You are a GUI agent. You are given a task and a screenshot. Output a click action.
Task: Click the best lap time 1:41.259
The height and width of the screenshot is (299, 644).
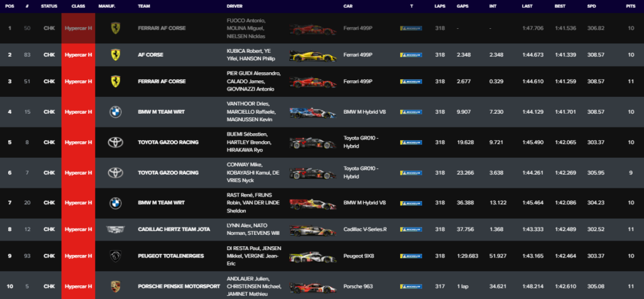point(565,81)
